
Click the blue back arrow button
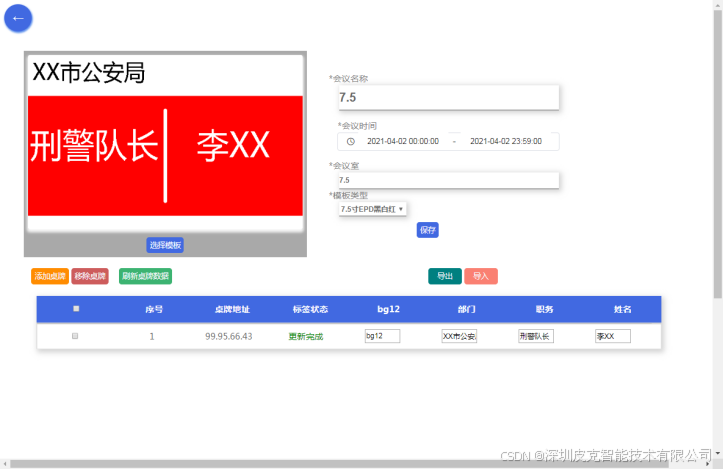18,18
